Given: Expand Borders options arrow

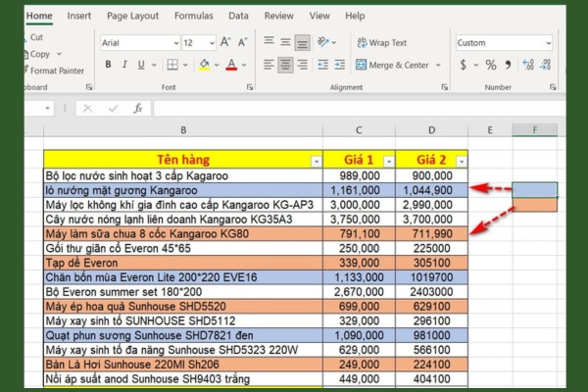Looking at the screenshot, I should tap(185, 66).
